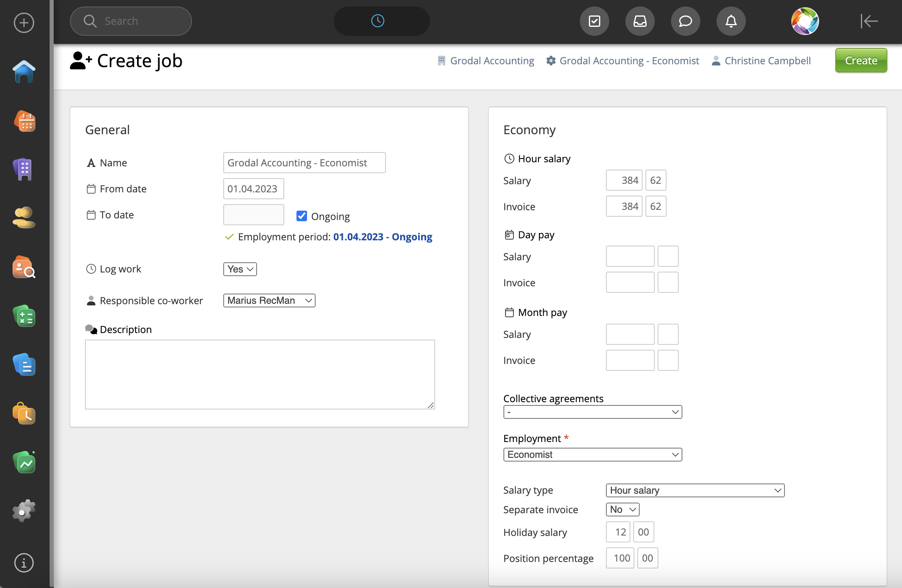Open the purple building companies icon
Image resolution: width=902 pixels, height=588 pixels.
coord(24,169)
